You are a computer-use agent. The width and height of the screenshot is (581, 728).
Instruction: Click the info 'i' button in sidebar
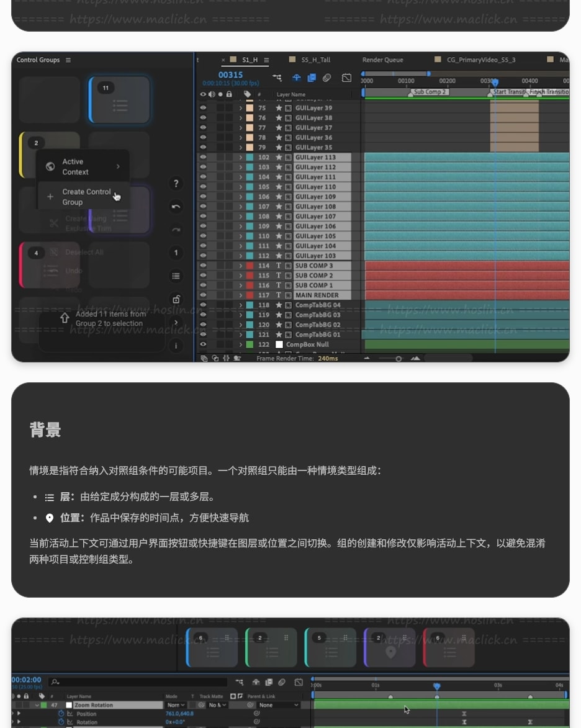[x=176, y=346]
